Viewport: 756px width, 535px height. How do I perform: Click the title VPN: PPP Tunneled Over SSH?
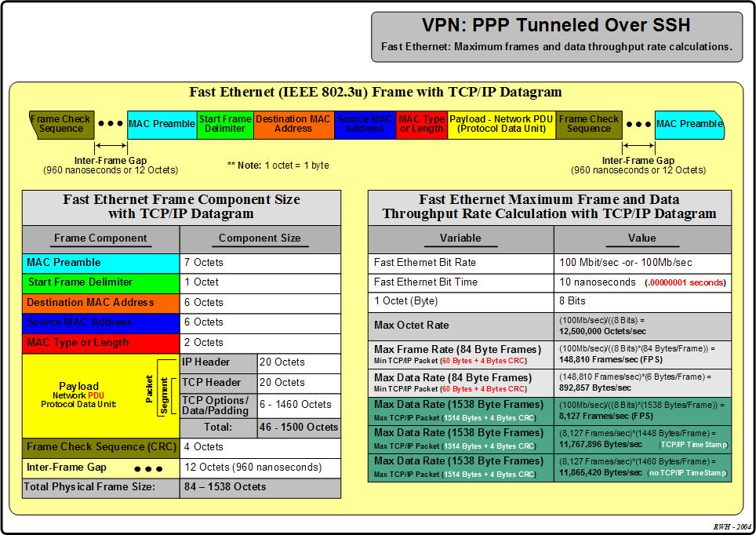[x=556, y=26]
